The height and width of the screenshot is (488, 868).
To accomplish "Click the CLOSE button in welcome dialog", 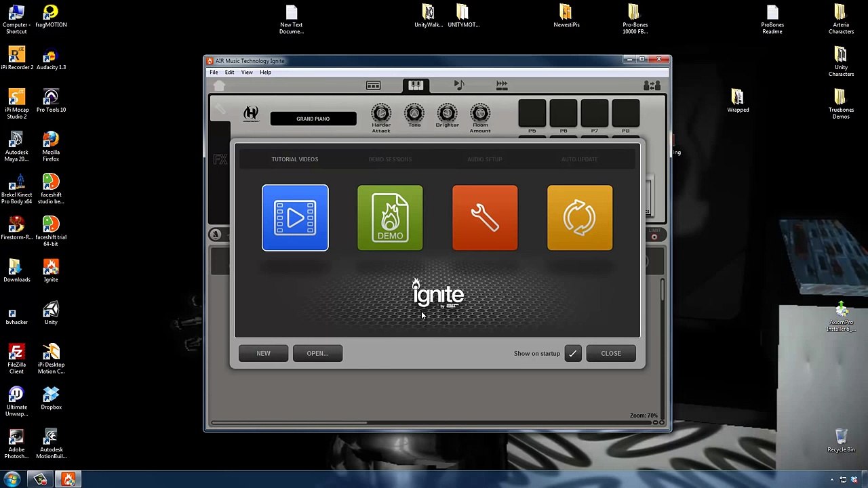I will [611, 353].
